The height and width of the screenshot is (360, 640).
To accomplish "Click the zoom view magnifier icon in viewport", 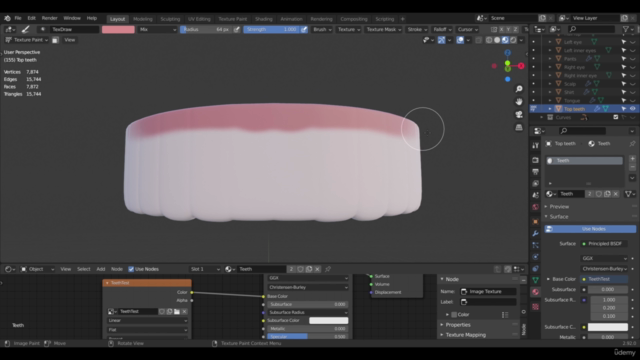I will pos(519,89).
